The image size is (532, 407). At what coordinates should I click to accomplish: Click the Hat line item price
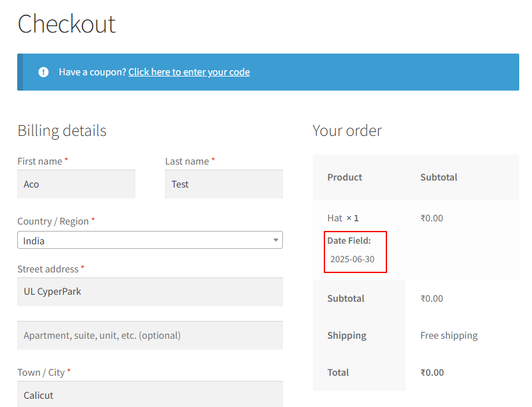click(x=432, y=218)
